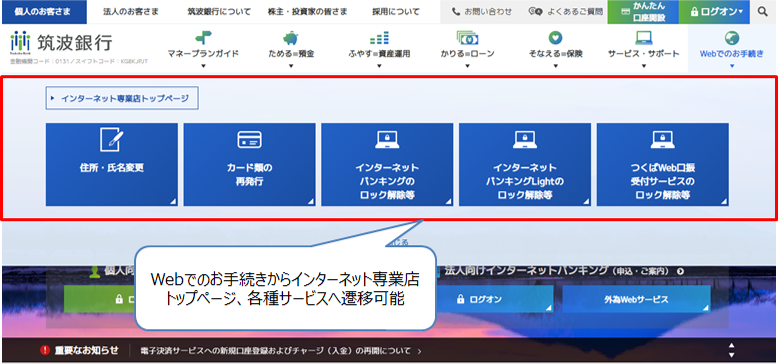Viewport: 778px width, 364px height.
Task: Open インターネットバンキングのロック解除等 tile
Action: click(388, 164)
